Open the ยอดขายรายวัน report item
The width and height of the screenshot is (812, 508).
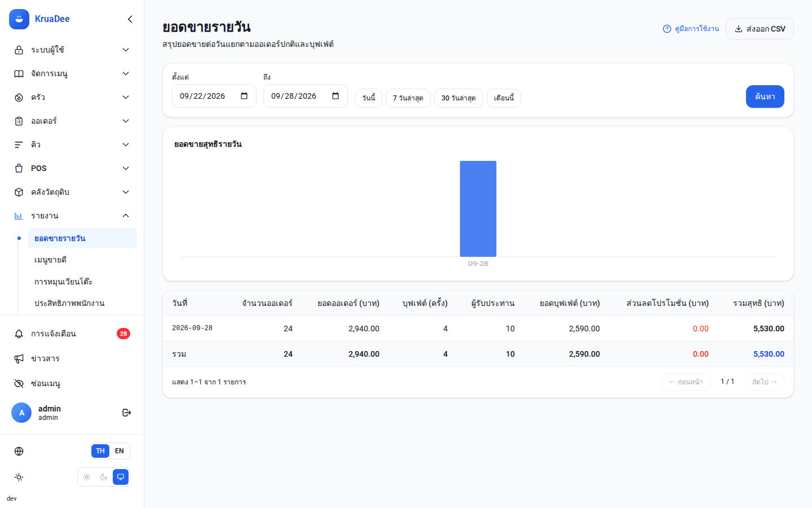[x=82, y=238]
